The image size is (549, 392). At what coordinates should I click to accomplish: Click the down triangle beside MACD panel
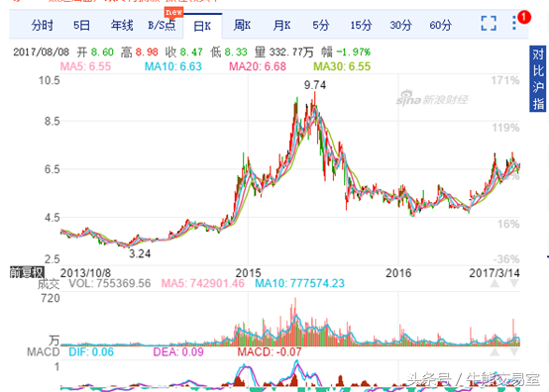(x=514, y=351)
